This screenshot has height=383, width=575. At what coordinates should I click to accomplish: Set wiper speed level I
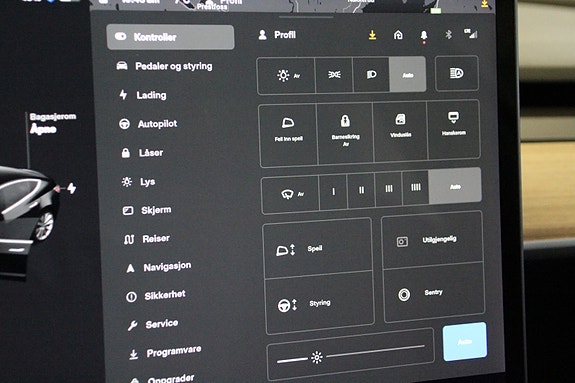pos(333,192)
